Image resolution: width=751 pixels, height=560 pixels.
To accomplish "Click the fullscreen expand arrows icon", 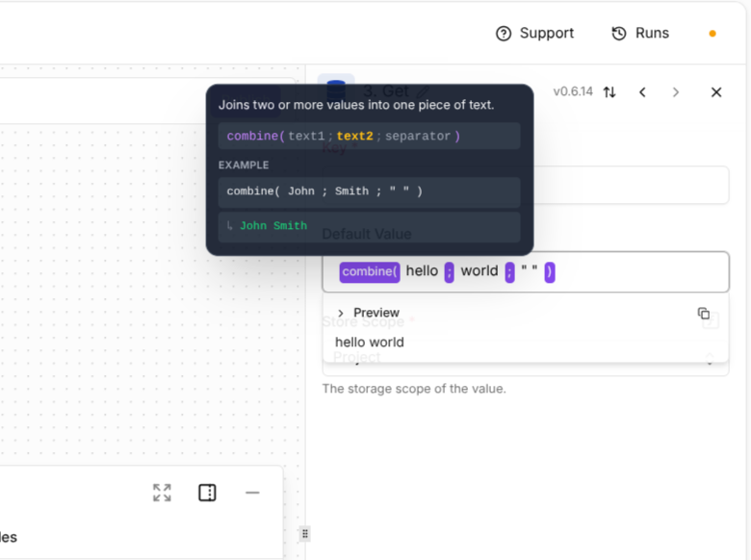I will tap(162, 493).
